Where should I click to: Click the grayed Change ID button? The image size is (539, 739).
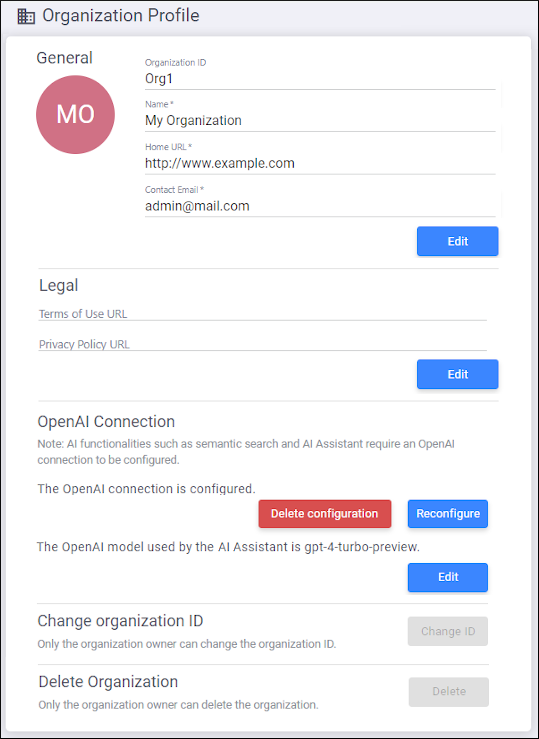pyautogui.click(x=448, y=631)
